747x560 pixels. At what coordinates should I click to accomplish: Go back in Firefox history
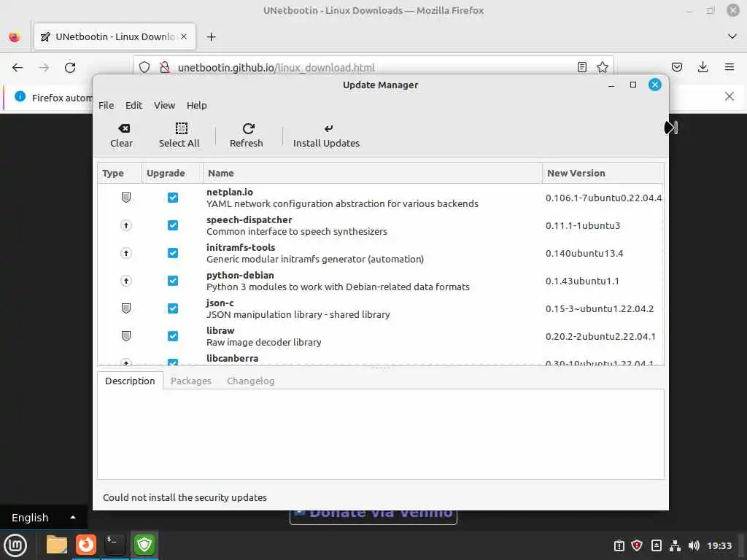click(18, 67)
